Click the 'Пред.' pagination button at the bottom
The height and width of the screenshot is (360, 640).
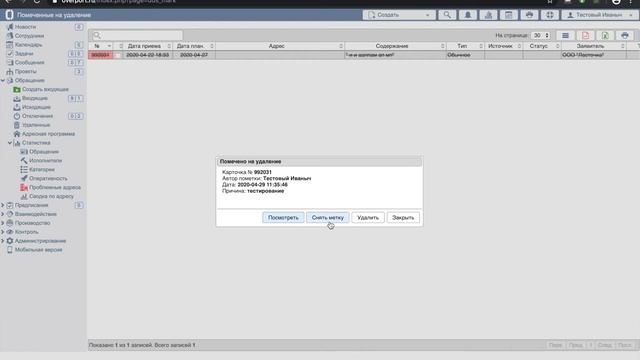576,345
